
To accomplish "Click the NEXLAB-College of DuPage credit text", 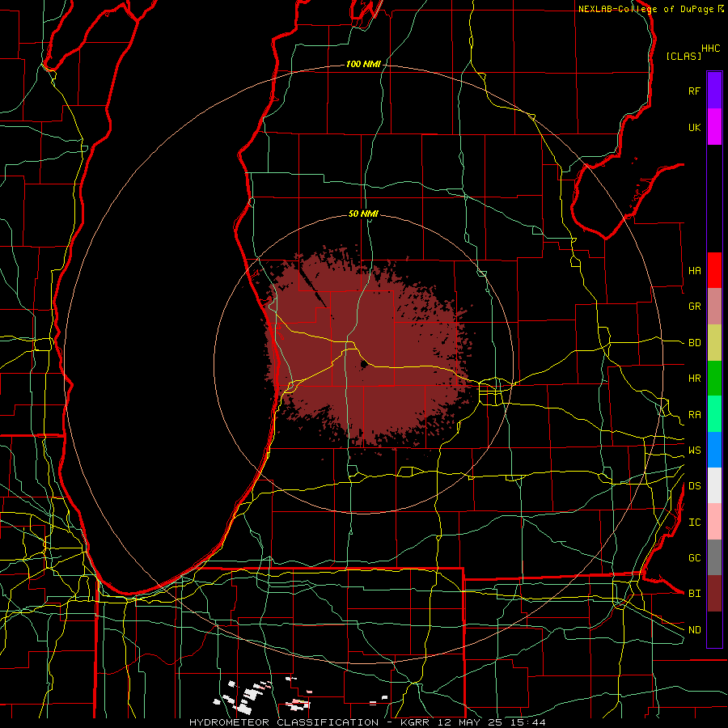I will coord(647,9).
